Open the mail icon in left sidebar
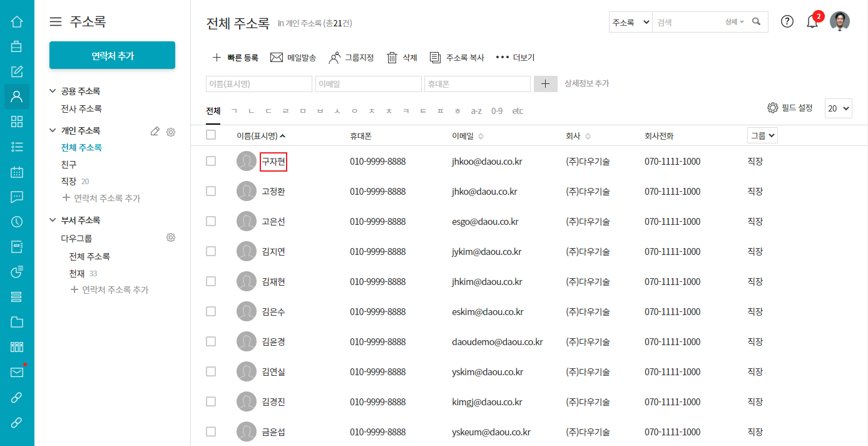Screen dimensions: 868x446 [17, 372]
